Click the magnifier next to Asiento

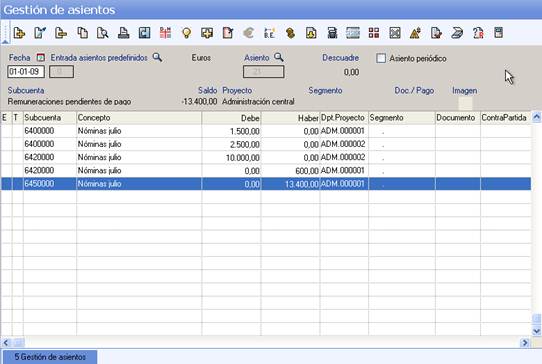279,57
